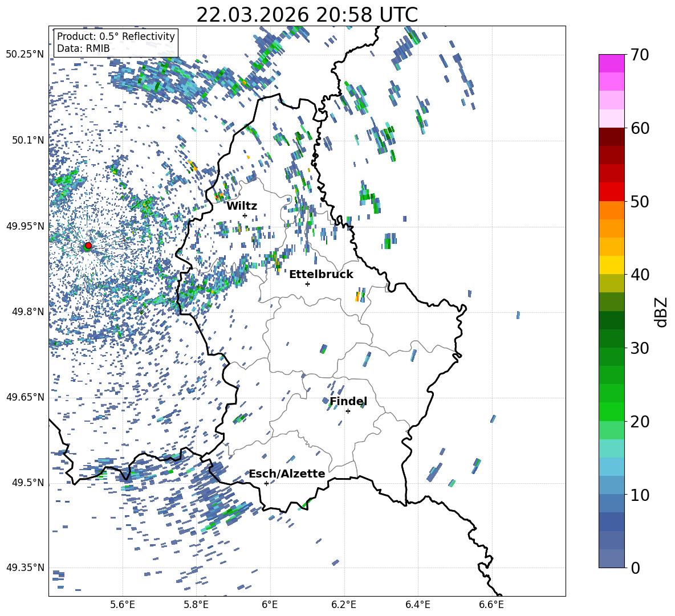Click the Product: 0.5° Reflectivity text
Viewport: 675px width, 616px height.
(116, 36)
